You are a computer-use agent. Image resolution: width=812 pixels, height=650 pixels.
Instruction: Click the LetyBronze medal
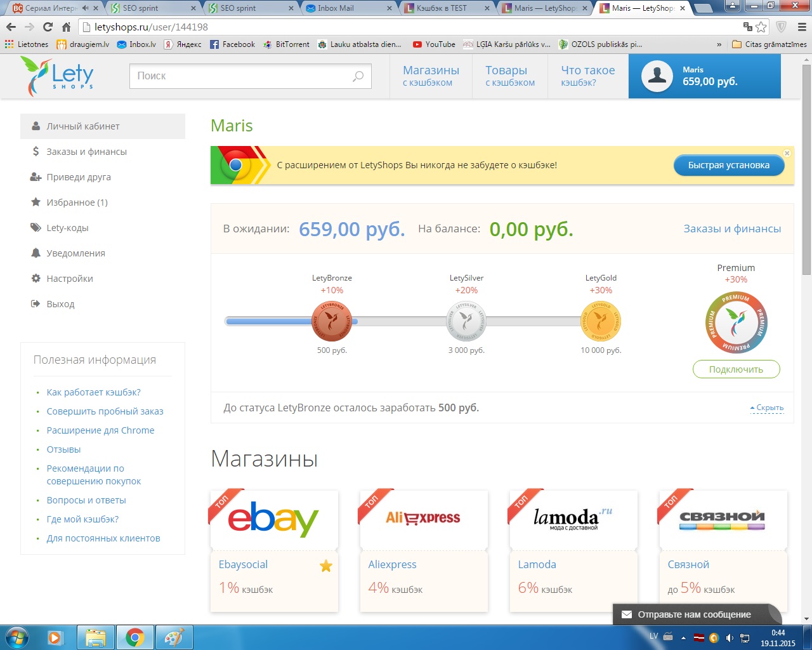[x=332, y=321]
